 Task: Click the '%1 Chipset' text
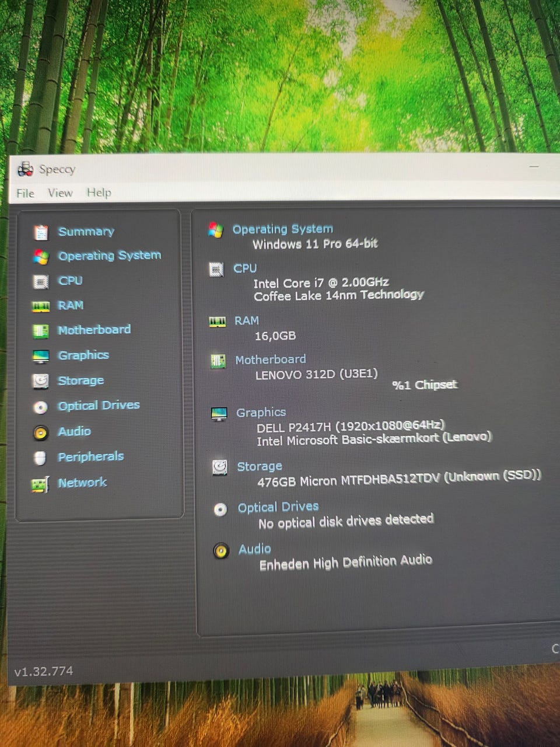(424, 385)
